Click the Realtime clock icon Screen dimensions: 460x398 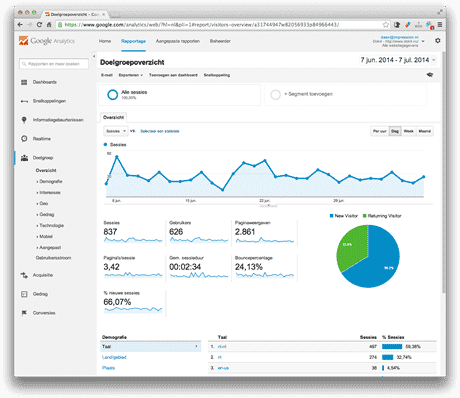(24, 139)
